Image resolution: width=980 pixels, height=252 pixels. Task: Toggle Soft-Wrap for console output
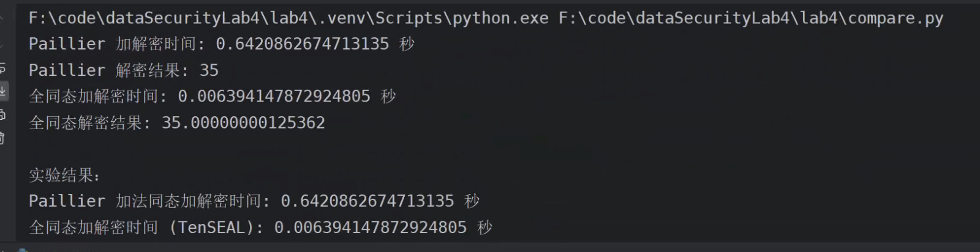(x=2, y=68)
